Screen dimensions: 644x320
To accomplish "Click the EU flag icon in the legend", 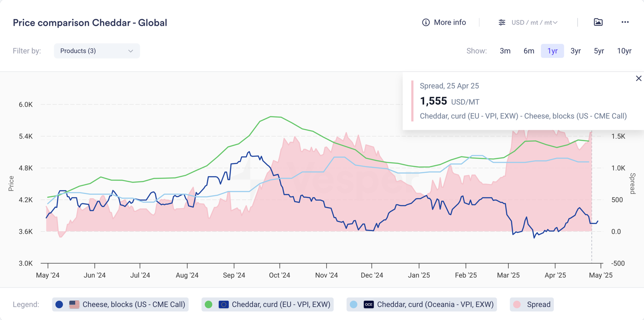I will pyautogui.click(x=223, y=305).
